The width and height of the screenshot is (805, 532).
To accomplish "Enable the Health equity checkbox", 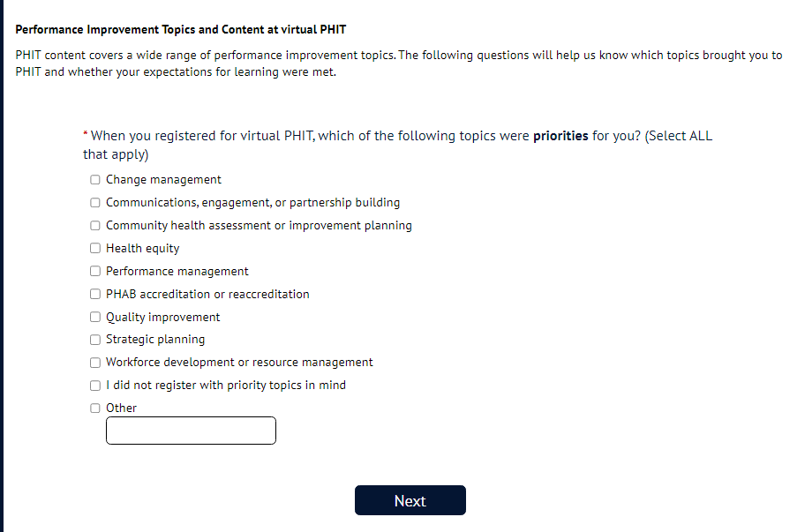I will (x=95, y=249).
